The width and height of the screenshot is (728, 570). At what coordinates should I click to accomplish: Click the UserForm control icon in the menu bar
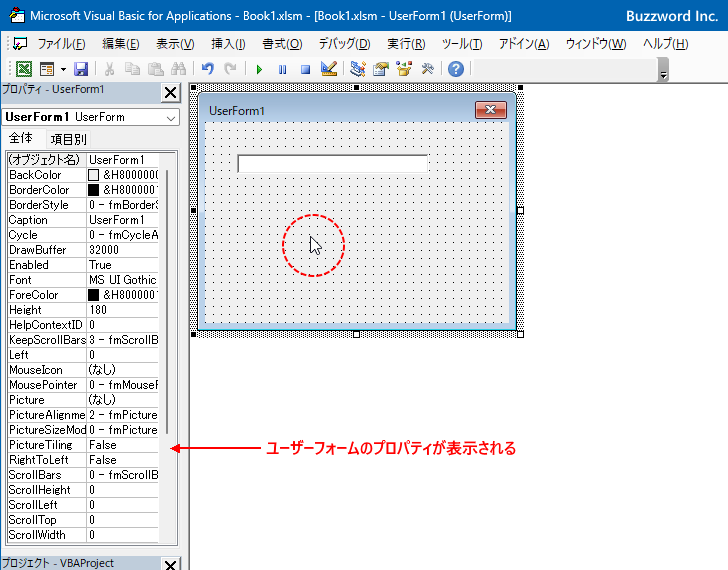[x=20, y=44]
